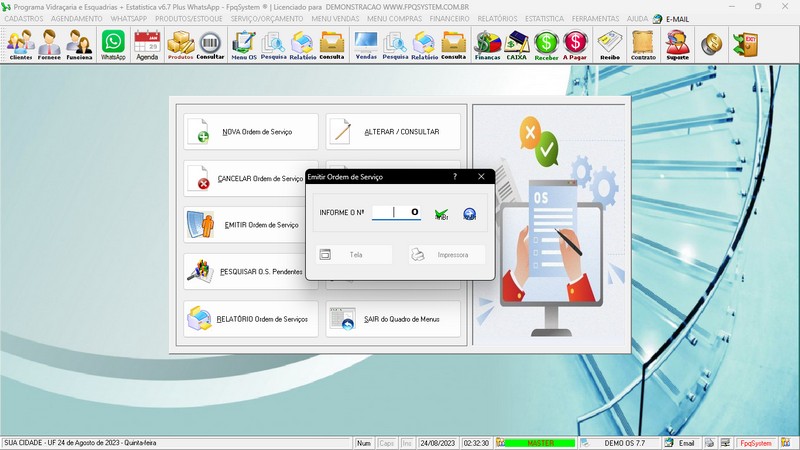Open the MENU VENDAS menu
The height and width of the screenshot is (450, 800).
point(335,19)
